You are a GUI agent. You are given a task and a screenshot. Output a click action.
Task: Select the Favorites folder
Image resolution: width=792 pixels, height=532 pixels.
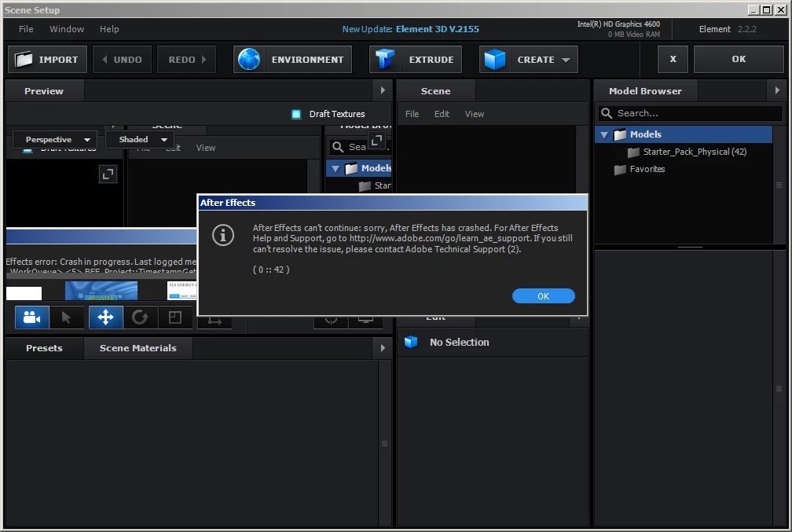[x=640, y=169]
